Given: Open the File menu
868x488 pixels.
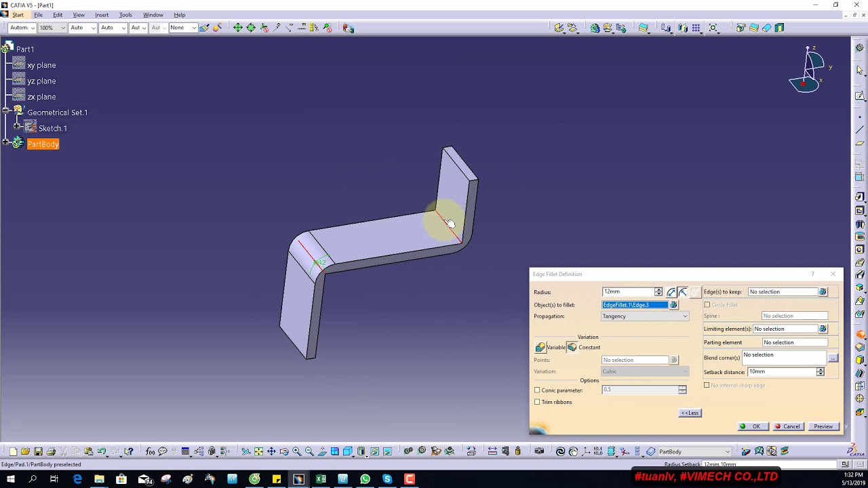Looking at the screenshot, I should [39, 15].
